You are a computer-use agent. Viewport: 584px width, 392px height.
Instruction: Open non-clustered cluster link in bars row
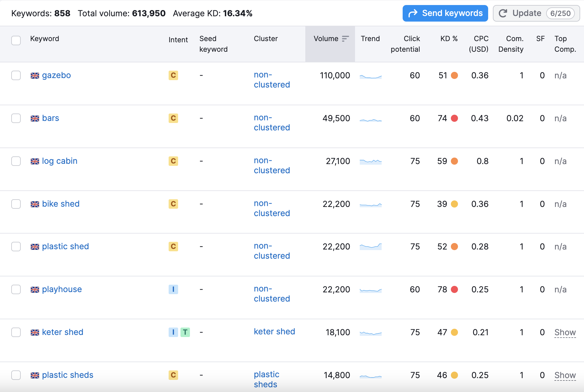click(272, 123)
